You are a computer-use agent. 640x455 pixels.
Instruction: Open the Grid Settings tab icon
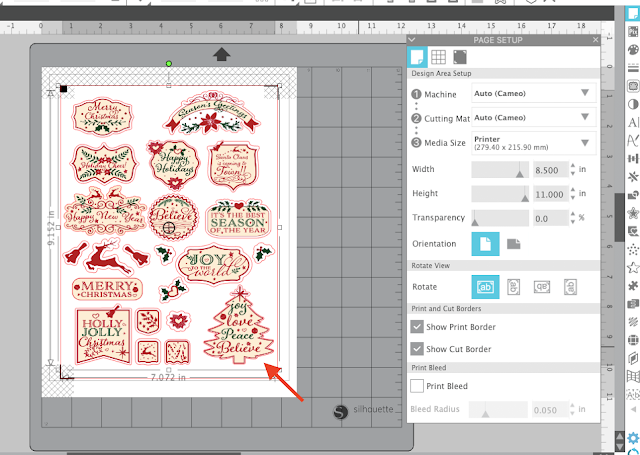pyautogui.click(x=438, y=57)
